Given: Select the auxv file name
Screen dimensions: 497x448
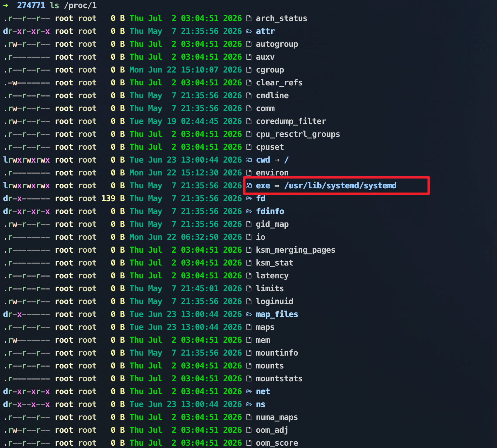Looking at the screenshot, I should click(x=265, y=57).
